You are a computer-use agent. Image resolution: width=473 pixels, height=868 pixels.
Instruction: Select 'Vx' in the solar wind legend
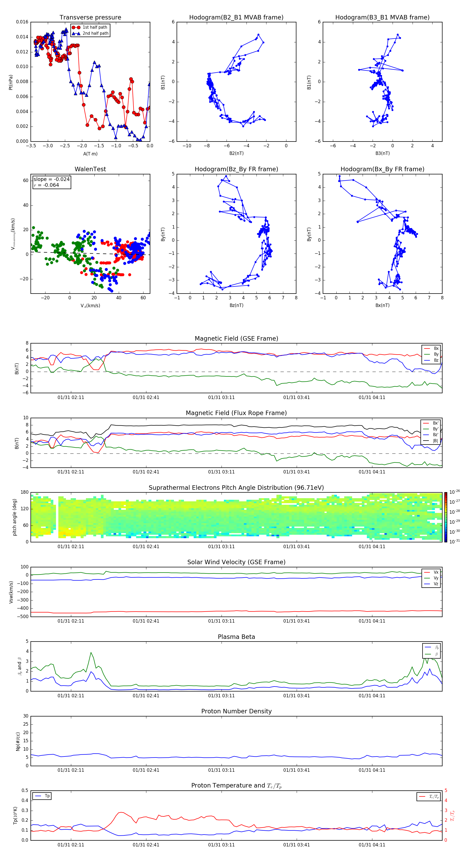431,572
